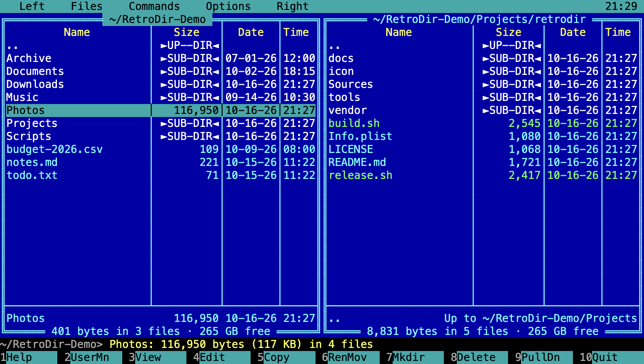The image size is (644, 364).
Task: Click the 1Help function key
Action: [29, 357]
